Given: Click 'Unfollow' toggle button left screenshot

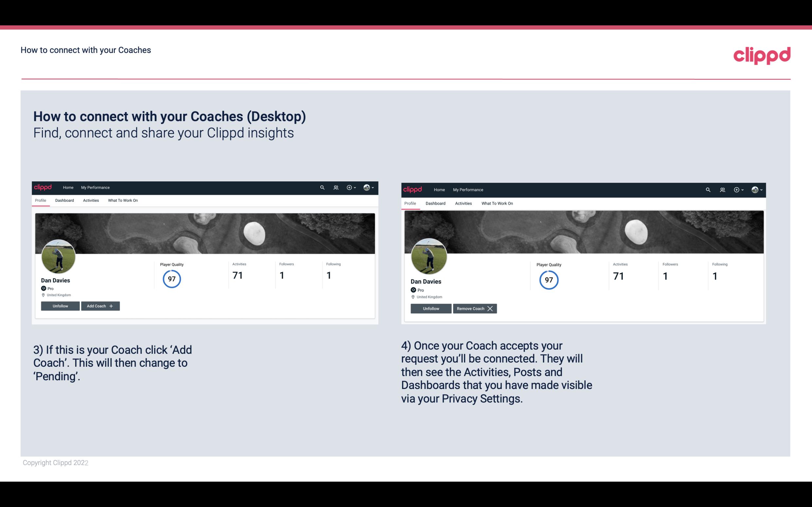Looking at the screenshot, I should pyautogui.click(x=60, y=306).
